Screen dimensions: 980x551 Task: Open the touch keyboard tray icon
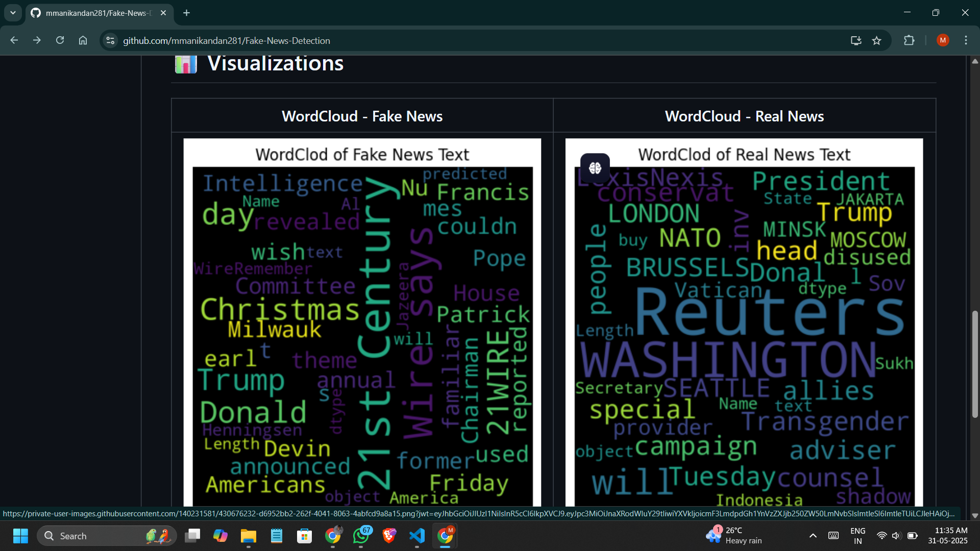coord(834,536)
